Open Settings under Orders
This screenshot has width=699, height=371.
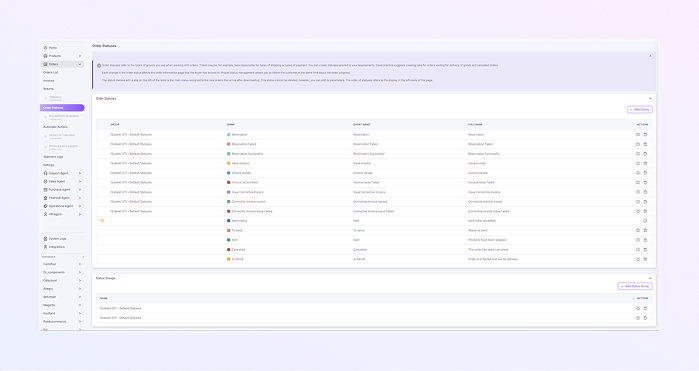(x=49, y=165)
